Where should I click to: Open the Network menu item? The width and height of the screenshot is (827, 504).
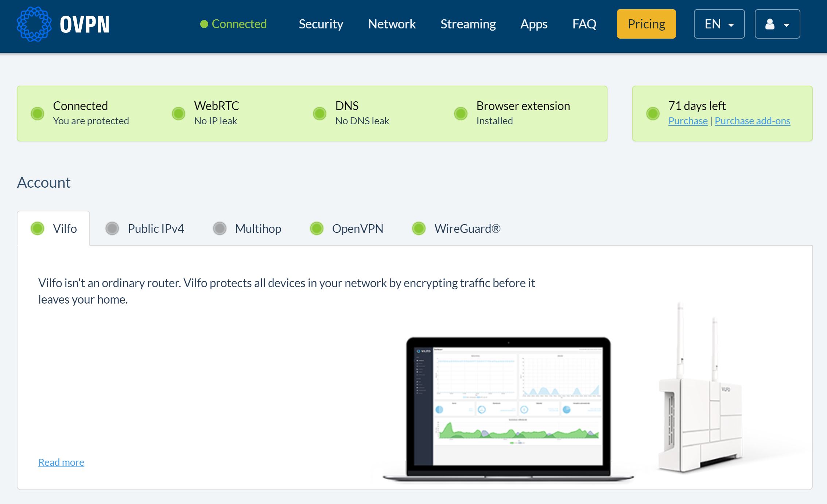[x=392, y=24]
